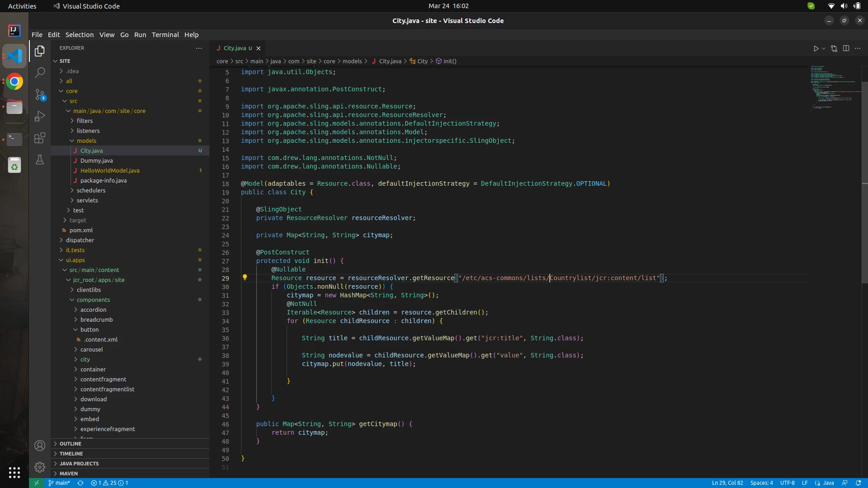
Task: Click the errors and warnings status indicator
Action: [109, 483]
